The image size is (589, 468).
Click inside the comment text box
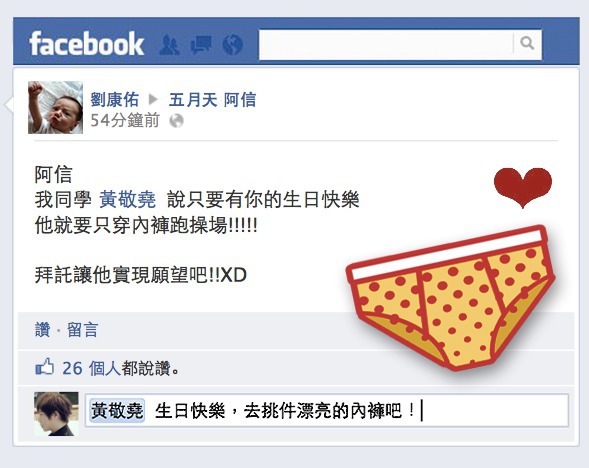[x=327, y=410]
